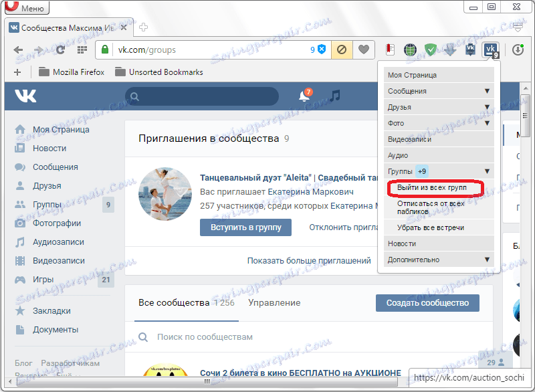Go back with the back arrow
Viewport: 535px width, 392px height.
pyautogui.click(x=18, y=50)
